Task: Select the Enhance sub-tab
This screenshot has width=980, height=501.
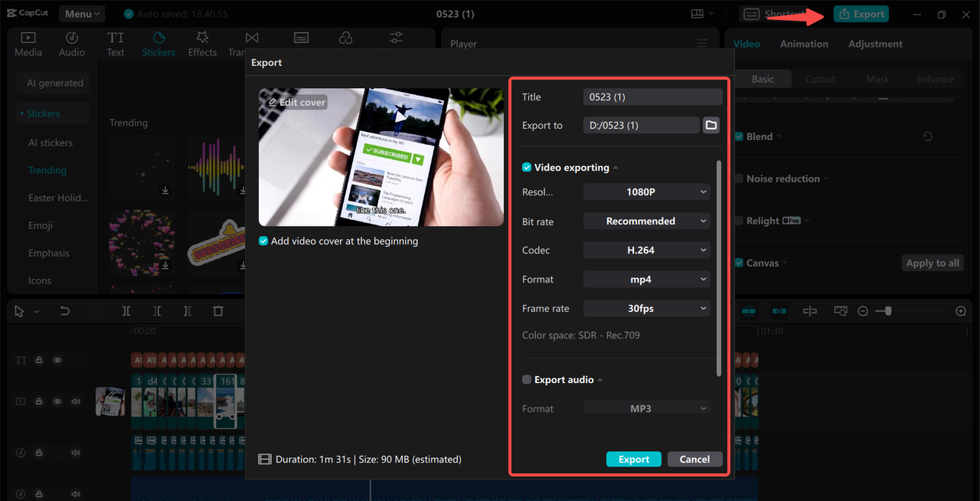Action: (x=935, y=79)
